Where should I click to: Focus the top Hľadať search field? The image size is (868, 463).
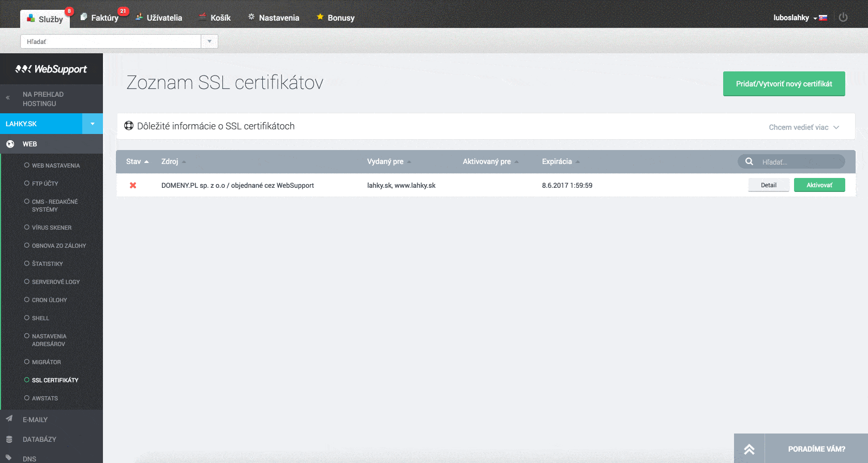coord(111,41)
